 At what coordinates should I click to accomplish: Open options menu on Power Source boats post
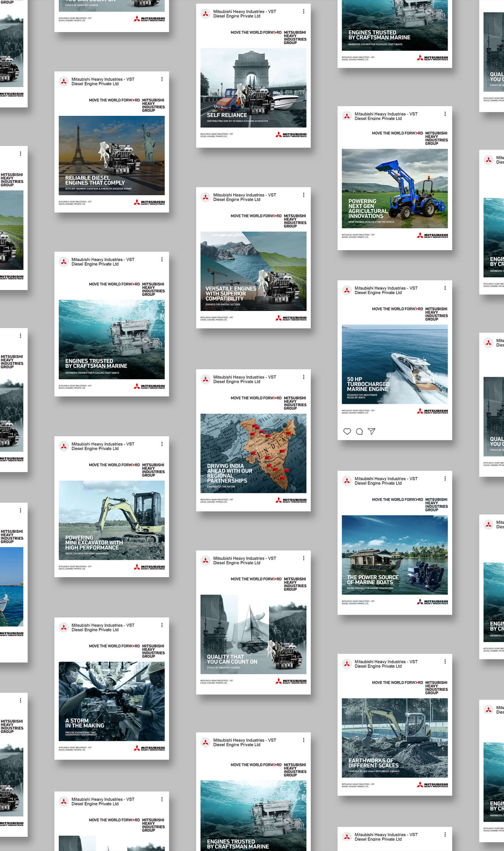click(x=445, y=478)
